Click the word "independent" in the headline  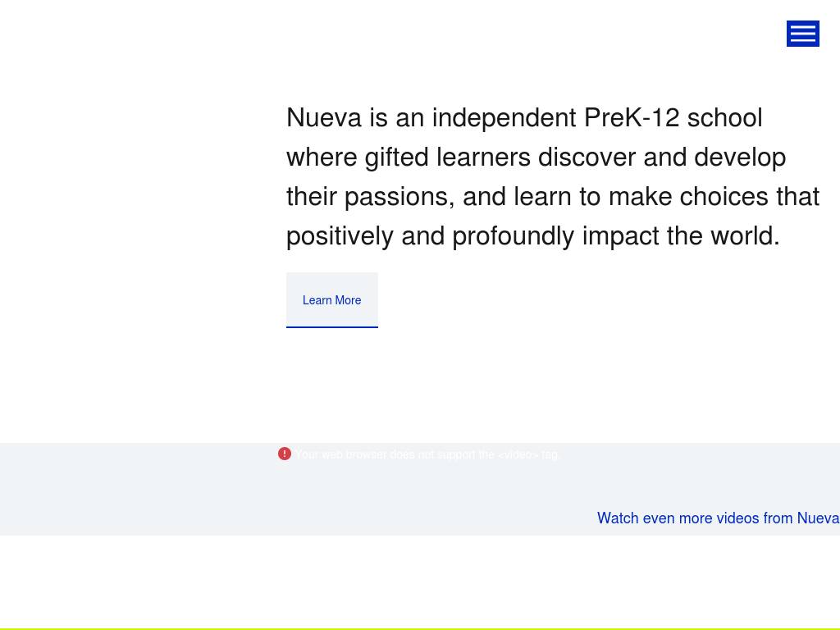[504, 117]
